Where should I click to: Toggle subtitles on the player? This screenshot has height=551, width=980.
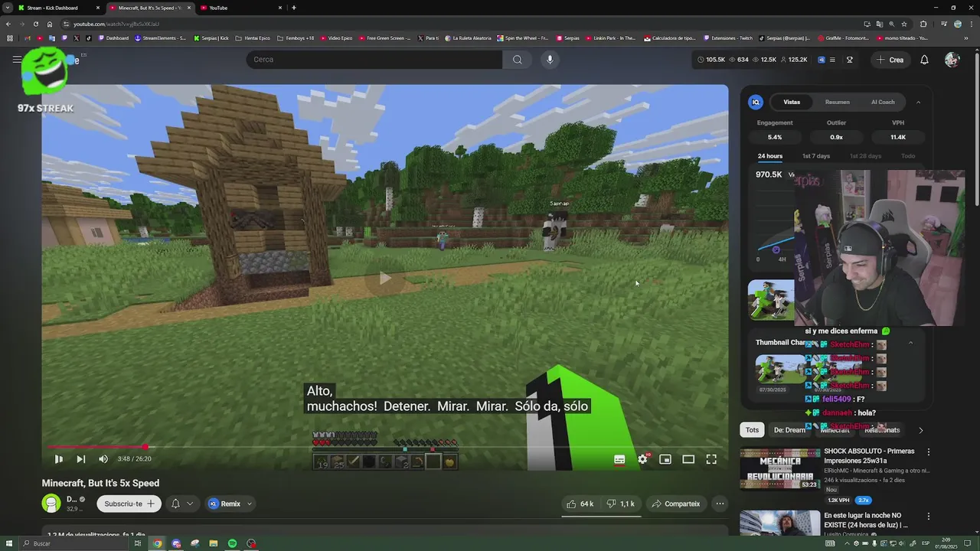tap(619, 459)
